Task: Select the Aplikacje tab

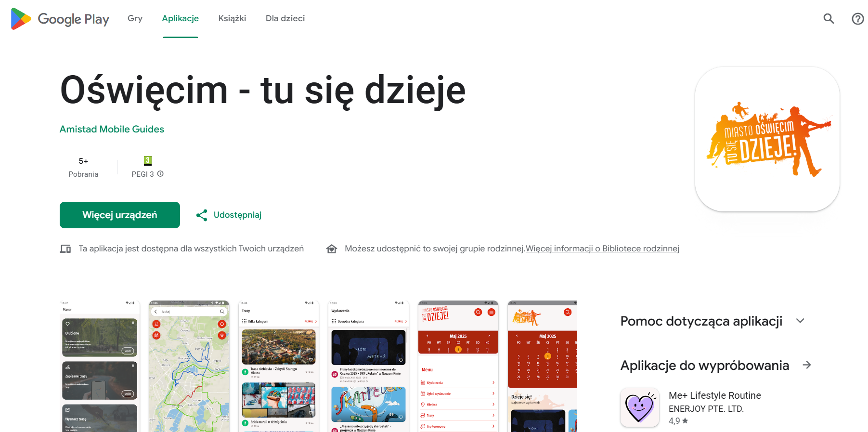Action: click(x=181, y=18)
